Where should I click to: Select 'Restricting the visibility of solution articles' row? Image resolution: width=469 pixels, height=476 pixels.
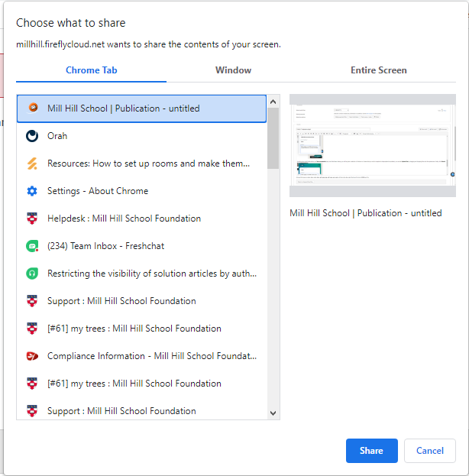[x=142, y=274]
